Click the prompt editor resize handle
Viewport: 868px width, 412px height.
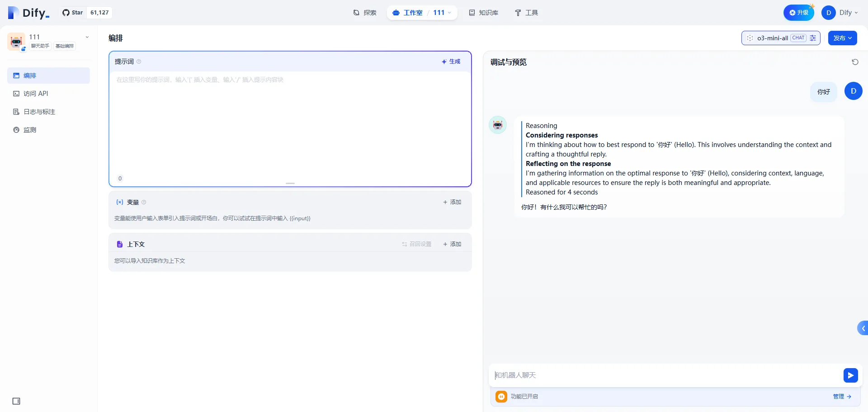click(290, 183)
